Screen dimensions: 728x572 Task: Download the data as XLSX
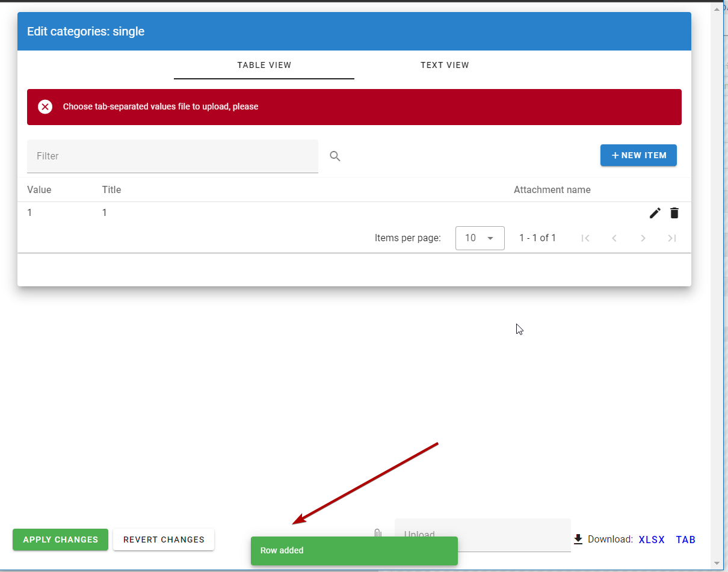(x=652, y=540)
